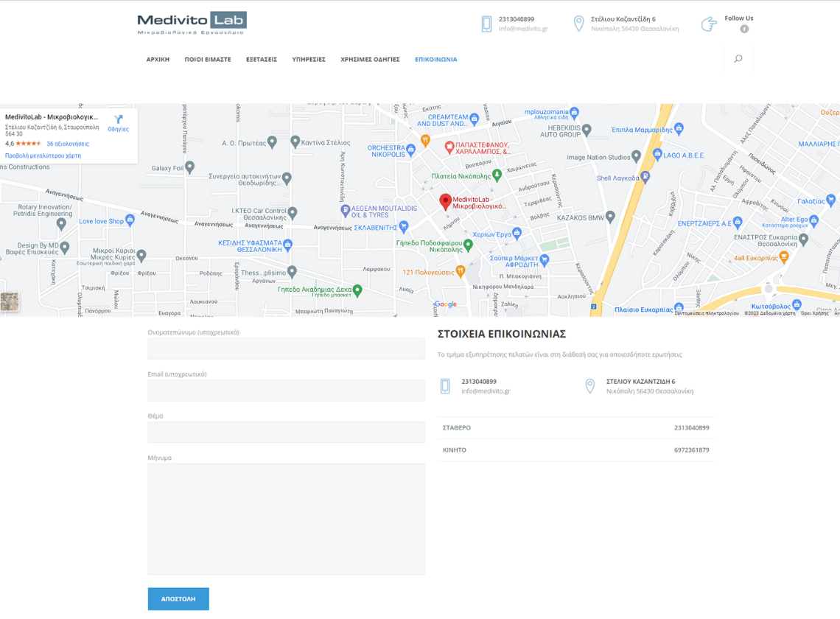
Task: Open the ΕΞΕΤΑΣΕΙΣ menu item
Action: coord(262,60)
